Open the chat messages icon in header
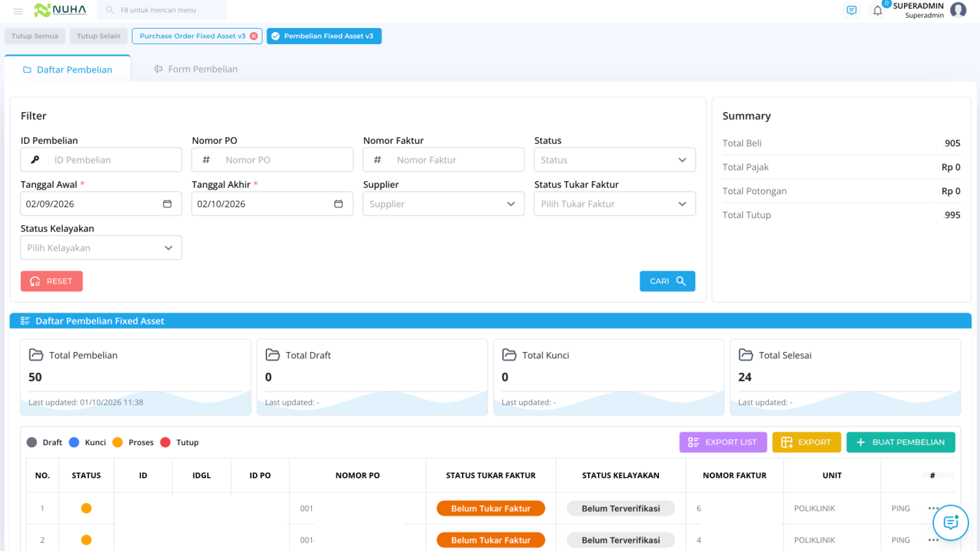The width and height of the screenshot is (980, 551). coord(851,10)
